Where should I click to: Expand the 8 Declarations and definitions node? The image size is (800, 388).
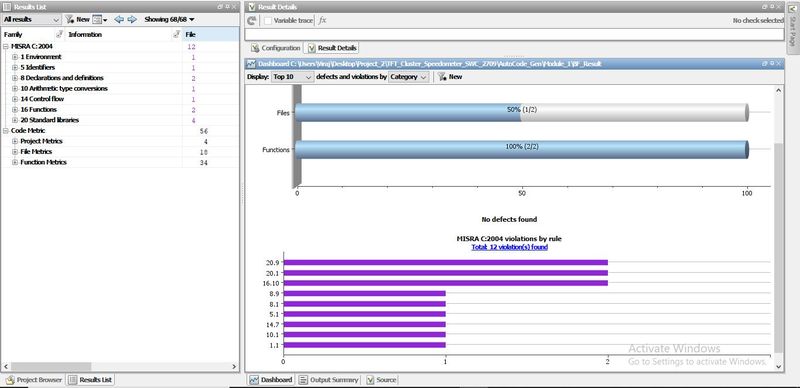15,78
